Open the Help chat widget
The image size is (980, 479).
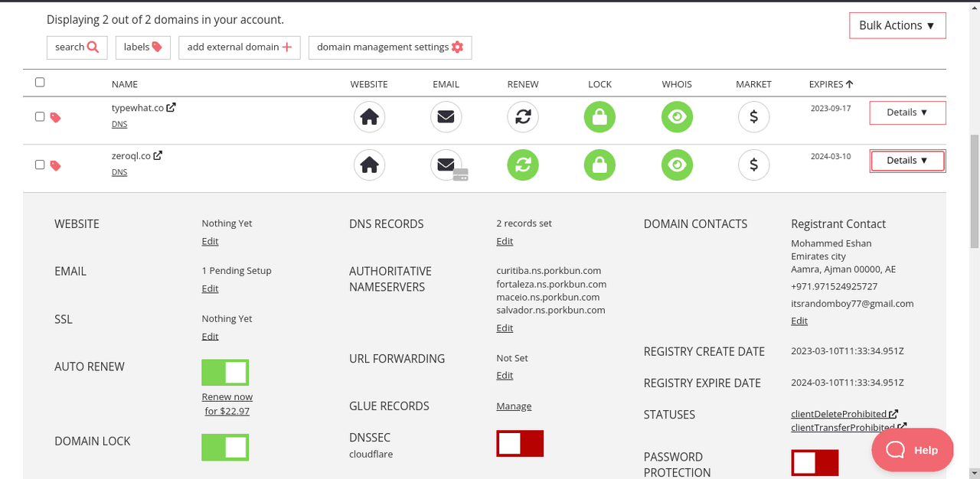912,450
